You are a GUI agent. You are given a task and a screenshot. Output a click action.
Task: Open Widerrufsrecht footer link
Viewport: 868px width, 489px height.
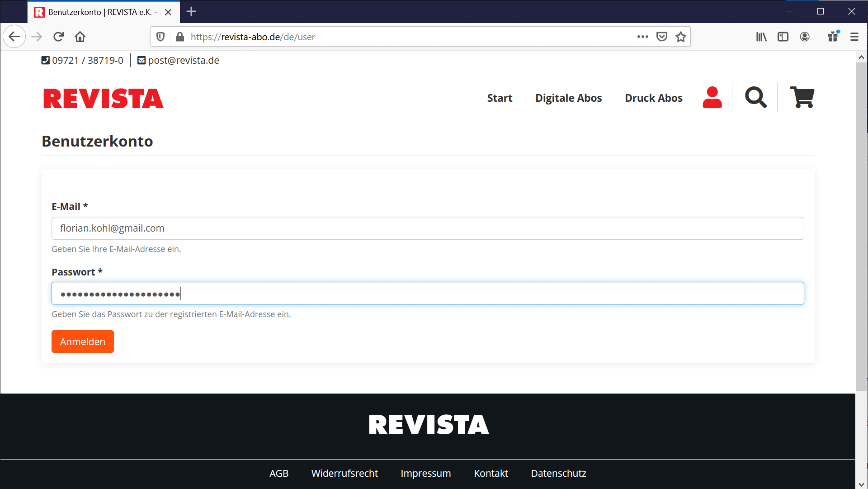[344, 473]
